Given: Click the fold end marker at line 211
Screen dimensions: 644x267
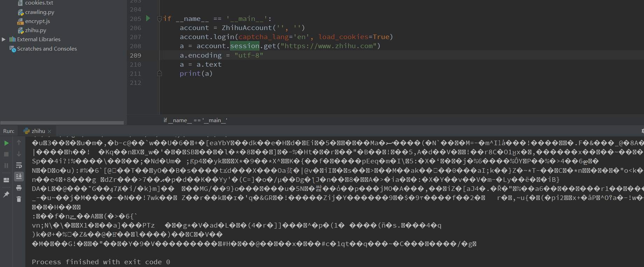Looking at the screenshot, I should coord(159,73).
